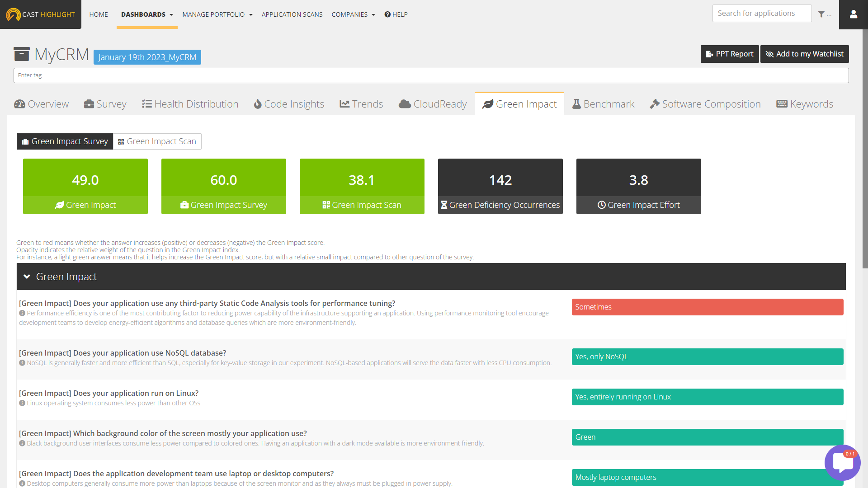Expand the Manage Portfolio dropdown
The height and width of the screenshot is (488, 868).
217,14
